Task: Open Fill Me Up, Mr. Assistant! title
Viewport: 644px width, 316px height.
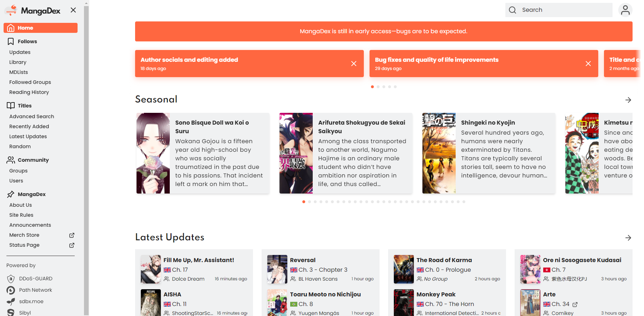Action: pyautogui.click(x=199, y=260)
